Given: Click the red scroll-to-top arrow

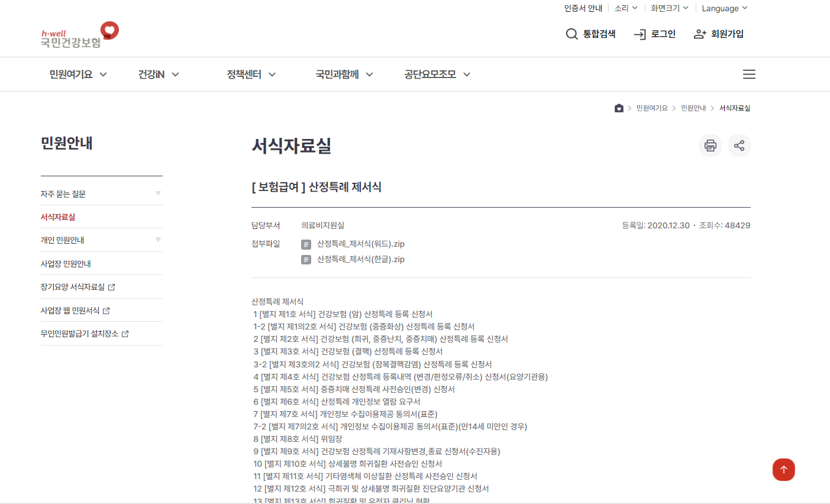Looking at the screenshot, I should 783,469.
